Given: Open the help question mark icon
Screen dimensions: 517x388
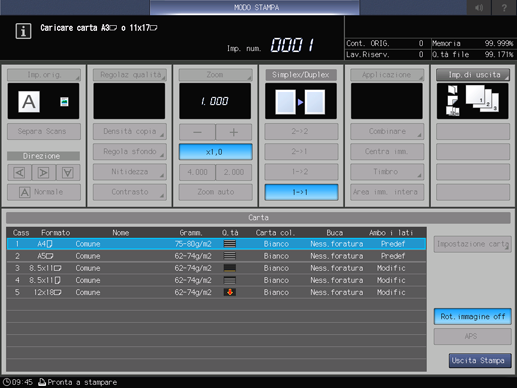Looking at the screenshot, I should pyautogui.click(x=504, y=7).
